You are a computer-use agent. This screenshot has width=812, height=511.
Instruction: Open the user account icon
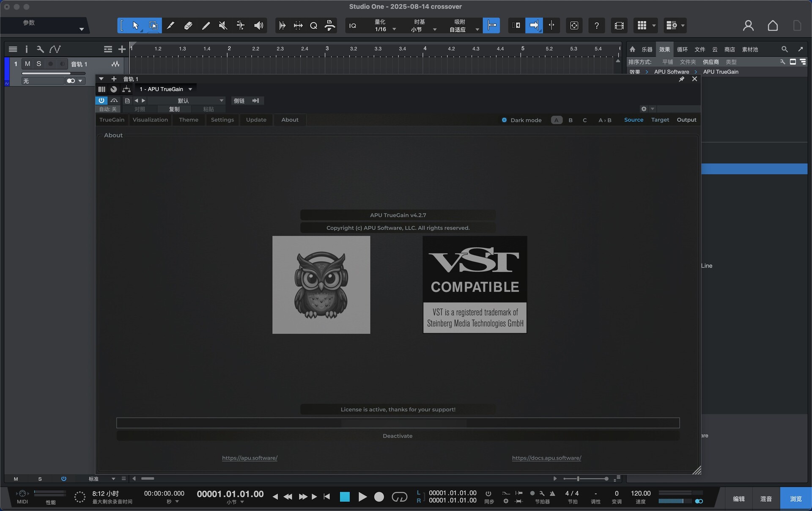(748, 26)
